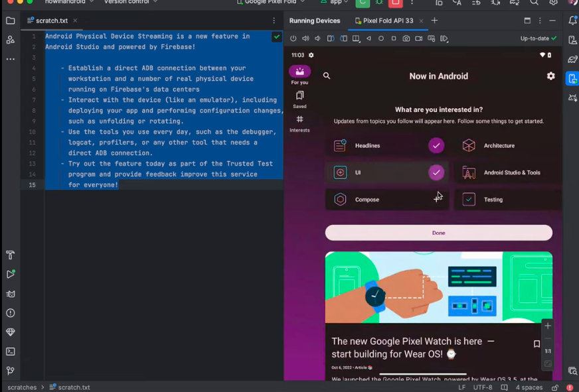This screenshot has height=392, width=579.
Task: Bookmark the Pixel Watch article
Action: (x=537, y=344)
